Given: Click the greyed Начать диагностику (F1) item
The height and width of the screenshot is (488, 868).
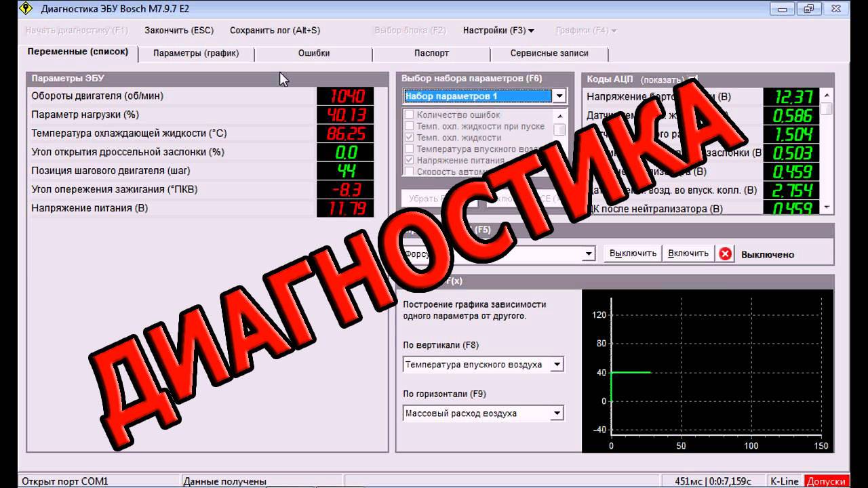Looking at the screenshot, I should [77, 30].
